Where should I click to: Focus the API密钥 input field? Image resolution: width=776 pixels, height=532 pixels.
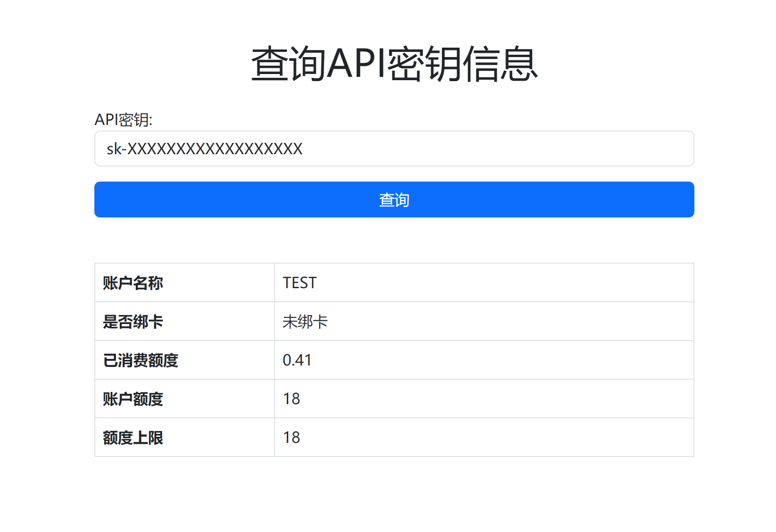[x=394, y=149]
